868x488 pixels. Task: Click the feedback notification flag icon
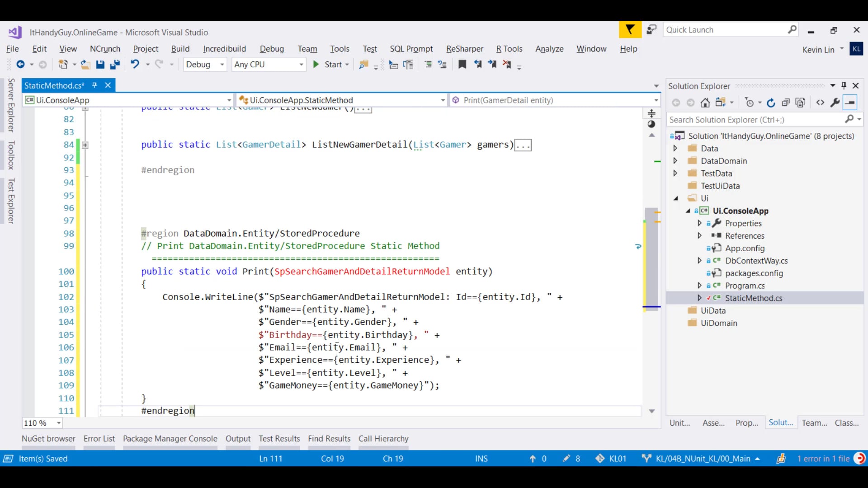630,30
